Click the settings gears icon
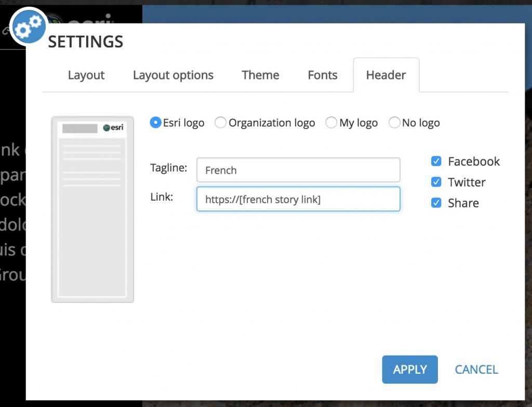The width and height of the screenshot is (532, 407). click(x=28, y=28)
